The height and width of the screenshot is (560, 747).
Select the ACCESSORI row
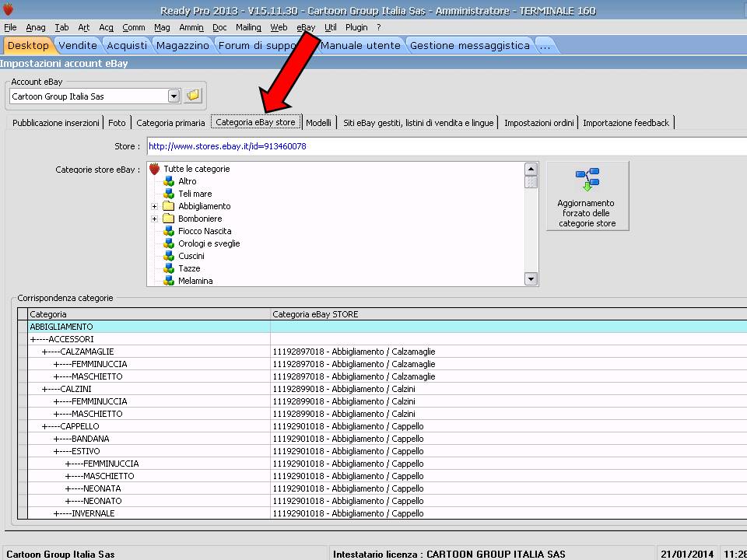[387, 339]
